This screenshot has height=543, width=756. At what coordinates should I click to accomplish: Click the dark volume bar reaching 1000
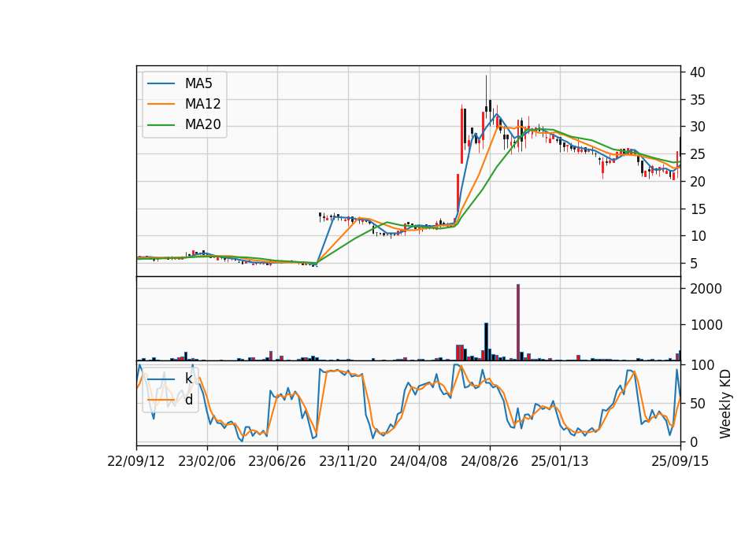pos(487,342)
